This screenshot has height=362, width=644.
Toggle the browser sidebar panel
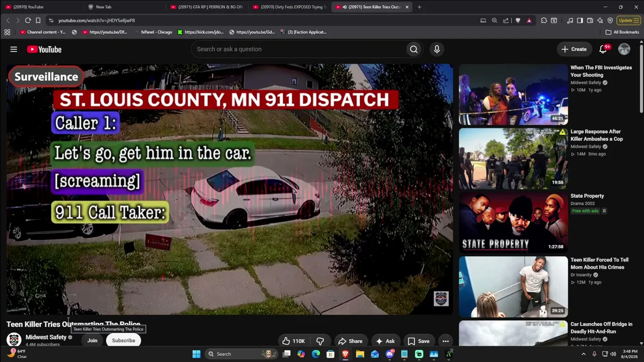[x=580, y=21]
